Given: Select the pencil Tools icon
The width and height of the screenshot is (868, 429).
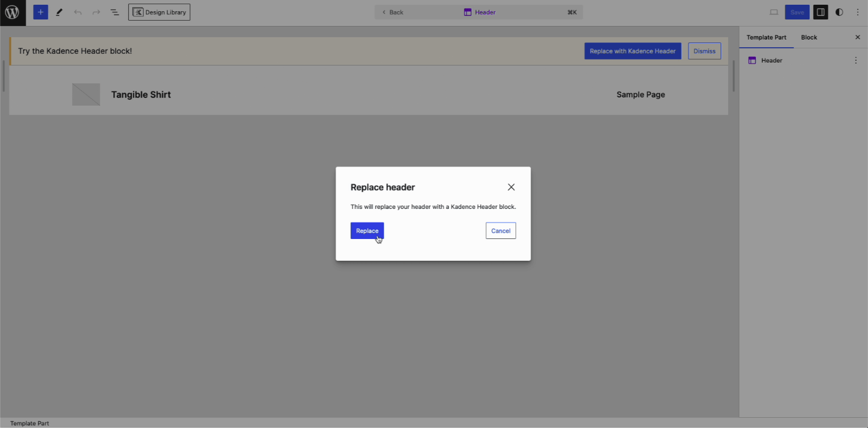Looking at the screenshot, I should click(x=59, y=12).
